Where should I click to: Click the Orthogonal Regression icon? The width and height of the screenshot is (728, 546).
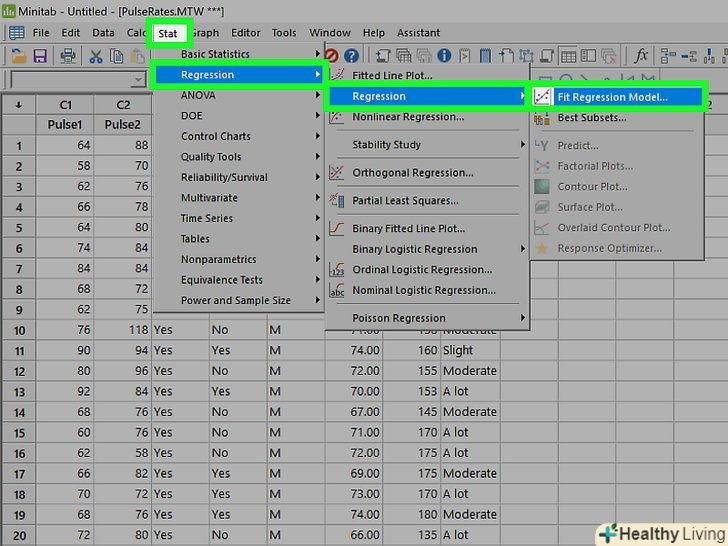coord(337,173)
